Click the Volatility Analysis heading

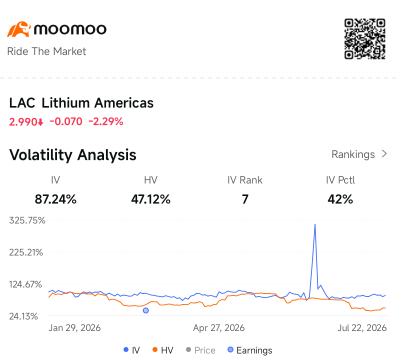73,155
